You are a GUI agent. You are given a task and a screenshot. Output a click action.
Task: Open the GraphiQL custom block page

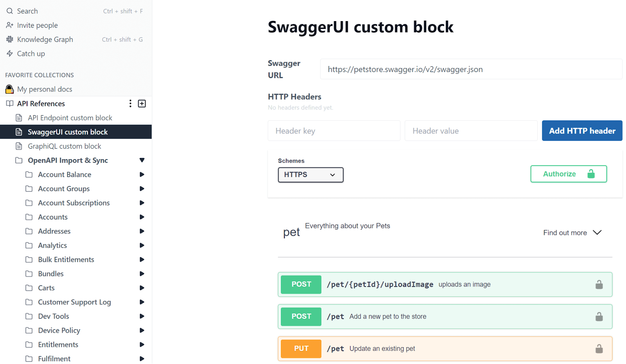tap(65, 146)
